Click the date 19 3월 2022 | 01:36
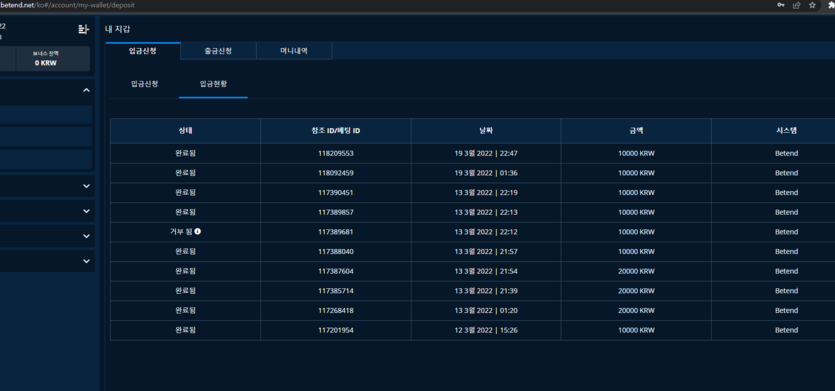Viewport: 835px width, 391px height. (x=486, y=173)
